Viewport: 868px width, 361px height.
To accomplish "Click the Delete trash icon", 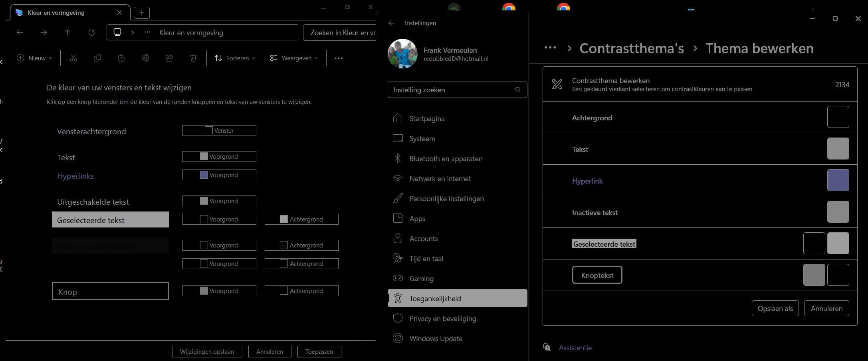I will point(193,58).
